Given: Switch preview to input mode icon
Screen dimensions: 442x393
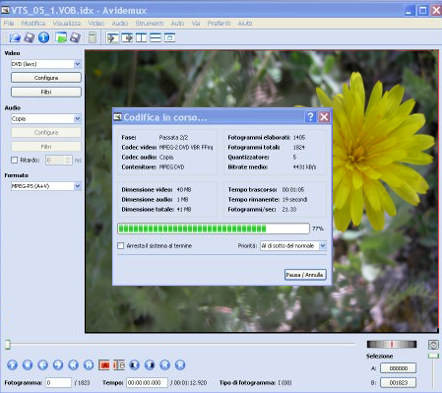Looking at the screenshot, I should pos(113,38).
